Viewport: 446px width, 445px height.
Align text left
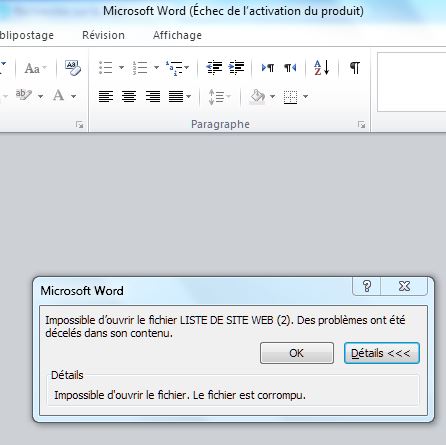(106, 97)
